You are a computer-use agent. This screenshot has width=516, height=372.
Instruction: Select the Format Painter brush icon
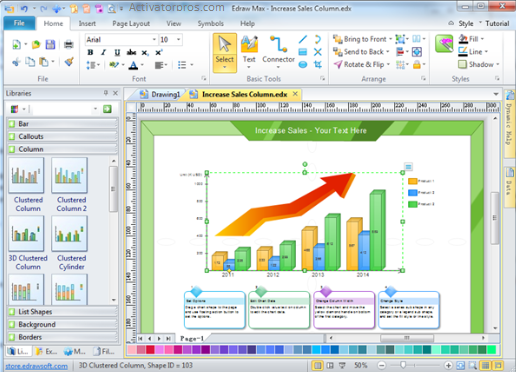coord(69,62)
